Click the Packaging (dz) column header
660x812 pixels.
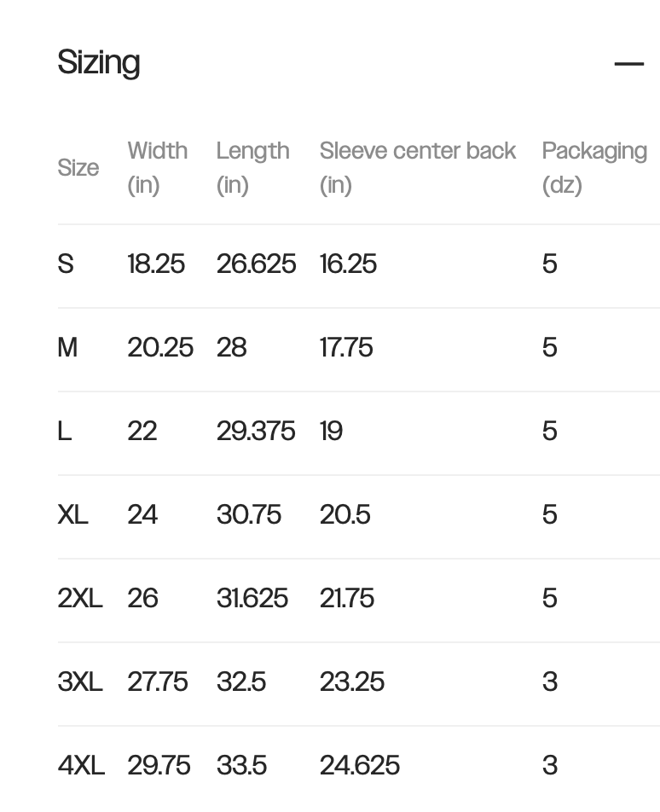point(593,167)
